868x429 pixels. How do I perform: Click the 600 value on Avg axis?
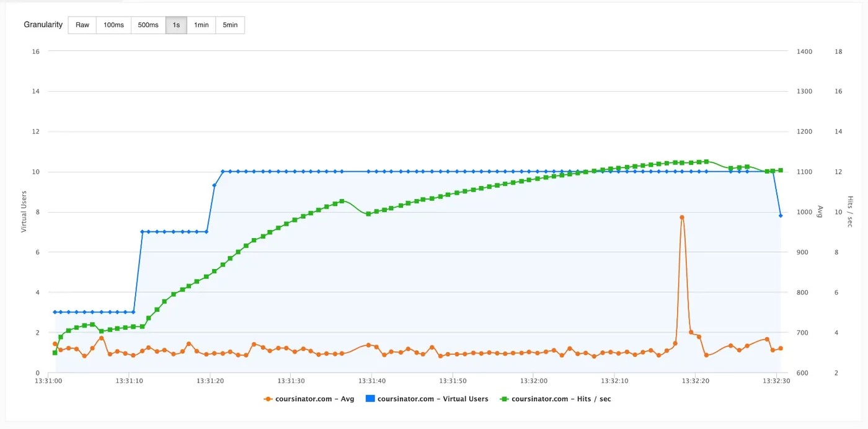point(803,373)
